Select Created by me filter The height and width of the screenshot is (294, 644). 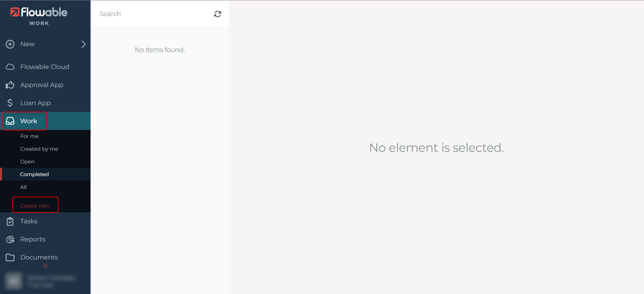point(39,149)
